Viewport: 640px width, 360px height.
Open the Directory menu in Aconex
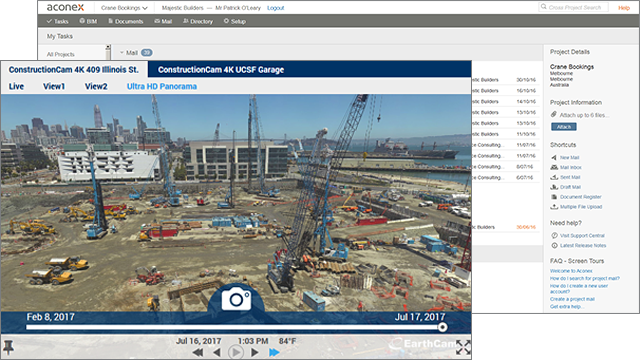198,21
